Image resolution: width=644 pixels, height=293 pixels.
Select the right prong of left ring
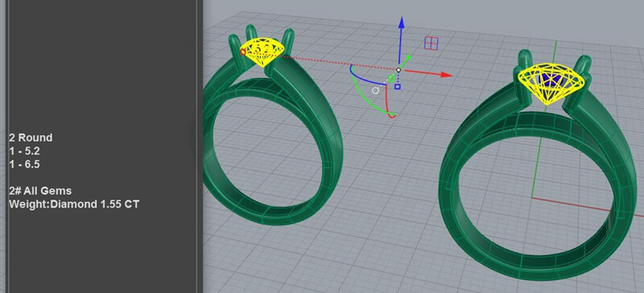[288, 41]
